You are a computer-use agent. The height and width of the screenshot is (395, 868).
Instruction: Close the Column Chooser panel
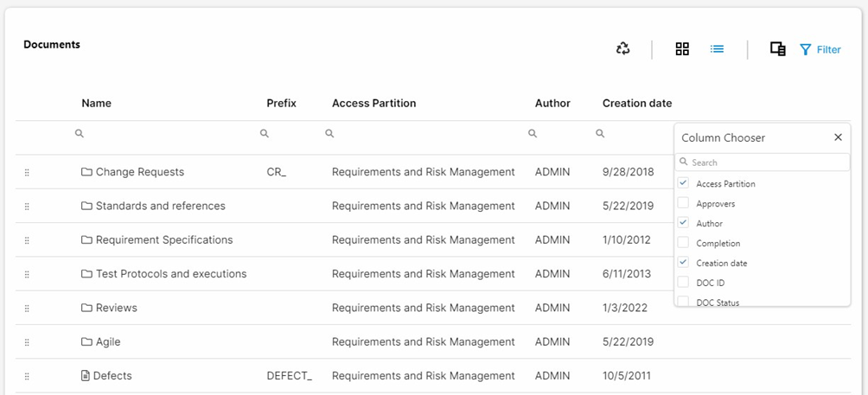(x=838, y=137)
